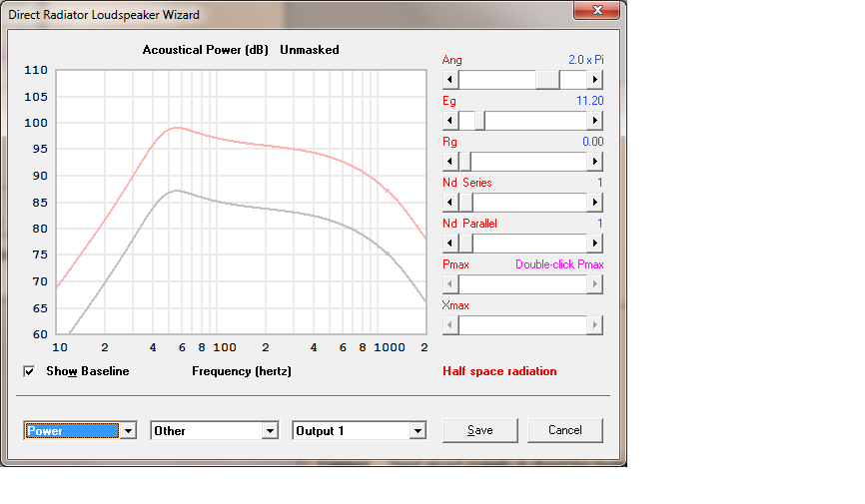Click the Half space radiation text
Viewport: 865px width, 504px height.
[x=499, y=371]
